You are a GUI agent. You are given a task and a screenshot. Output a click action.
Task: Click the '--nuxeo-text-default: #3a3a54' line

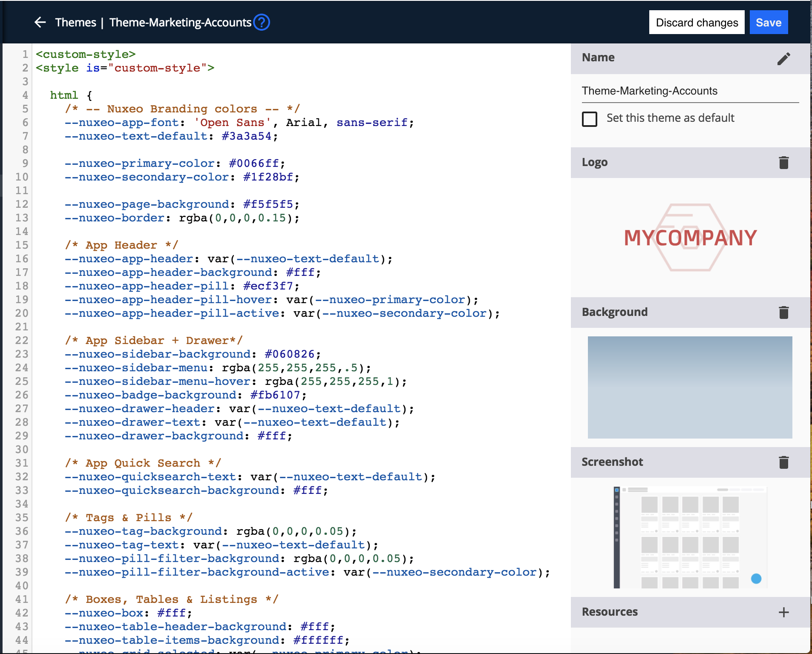[x=171, y=136]
